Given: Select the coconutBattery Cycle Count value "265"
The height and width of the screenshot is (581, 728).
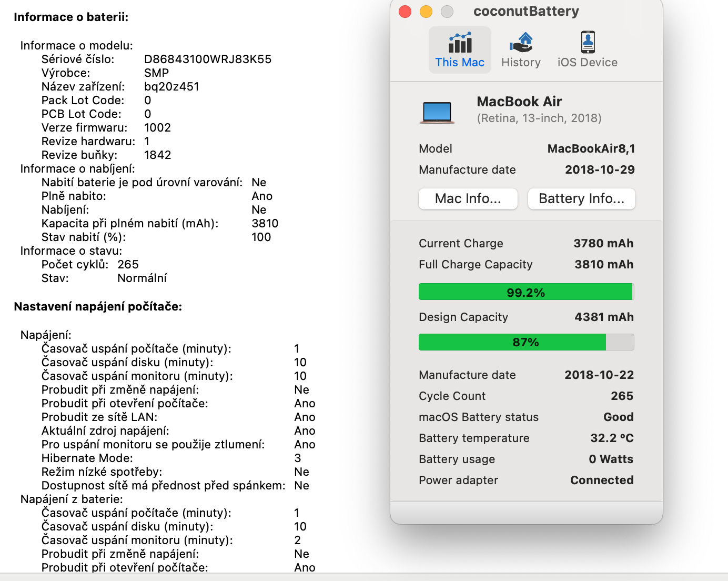Looking at the screenshot, I should (x=622, y=396).
